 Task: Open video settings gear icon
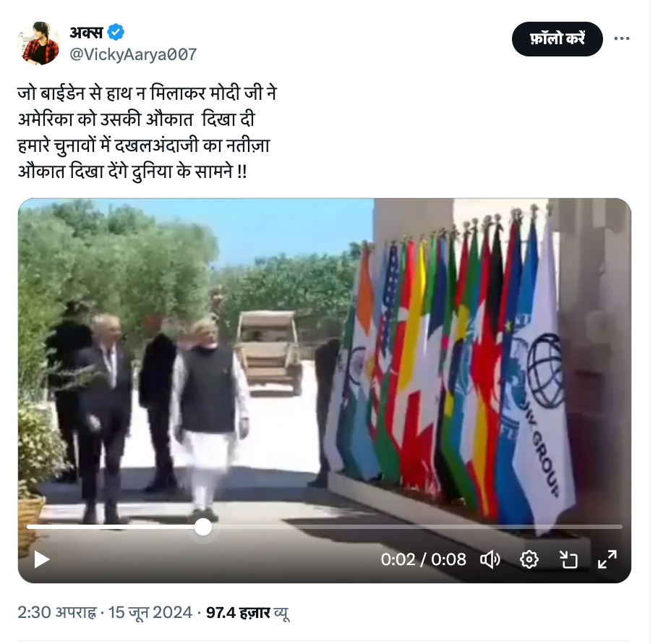point(529,559)
